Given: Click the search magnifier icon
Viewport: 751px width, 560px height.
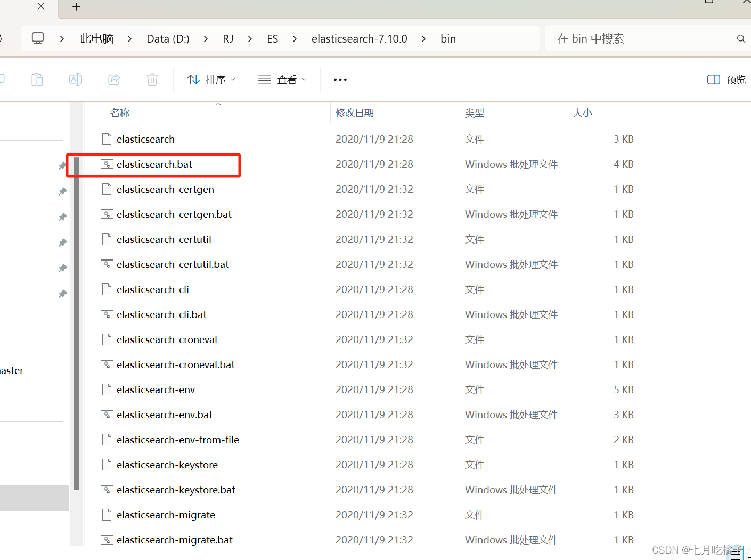Looking at the screenshot, I should [x=741, y=39].
